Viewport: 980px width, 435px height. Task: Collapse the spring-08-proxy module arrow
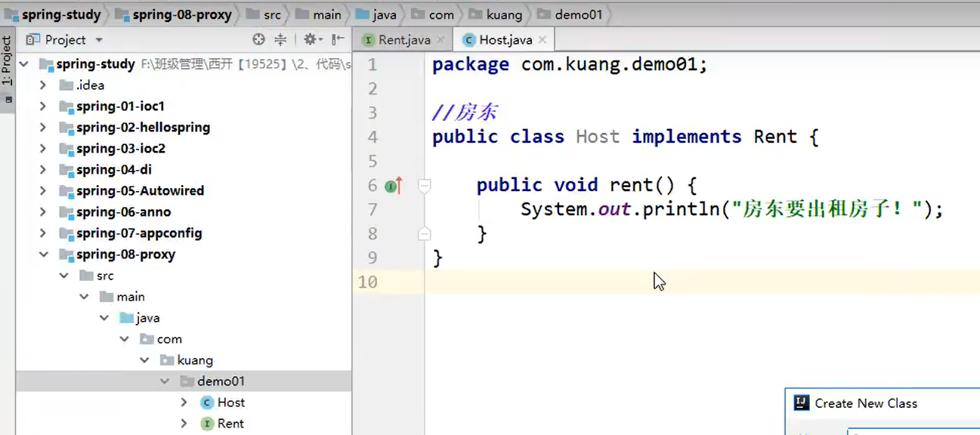[x=43, y=255]
